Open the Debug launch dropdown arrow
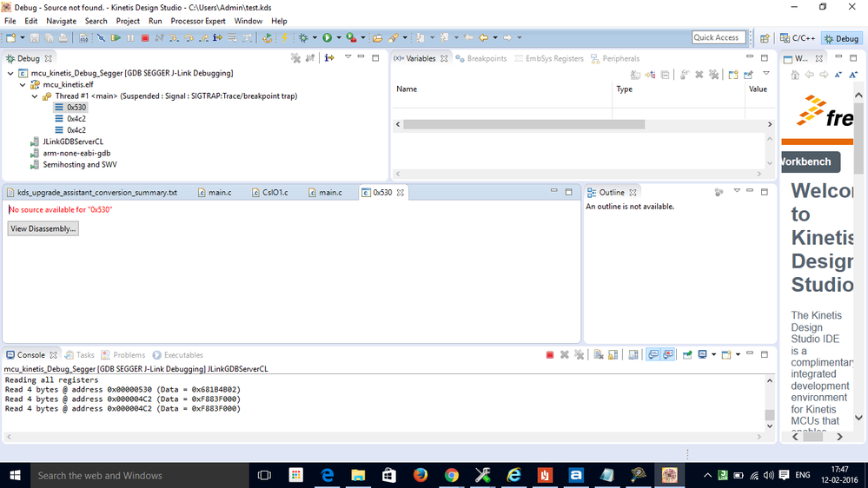Screen dimensions: 868x488 315,37
